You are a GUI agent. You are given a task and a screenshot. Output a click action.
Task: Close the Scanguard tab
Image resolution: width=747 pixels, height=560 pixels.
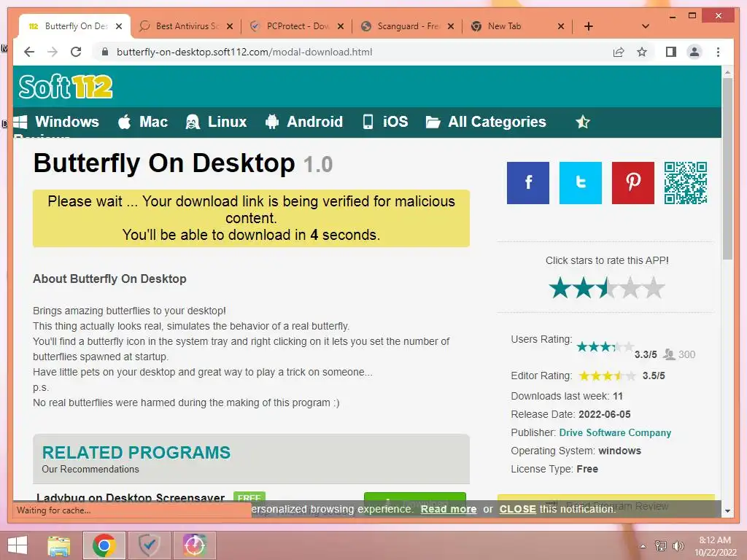click(x=451, y=26)
